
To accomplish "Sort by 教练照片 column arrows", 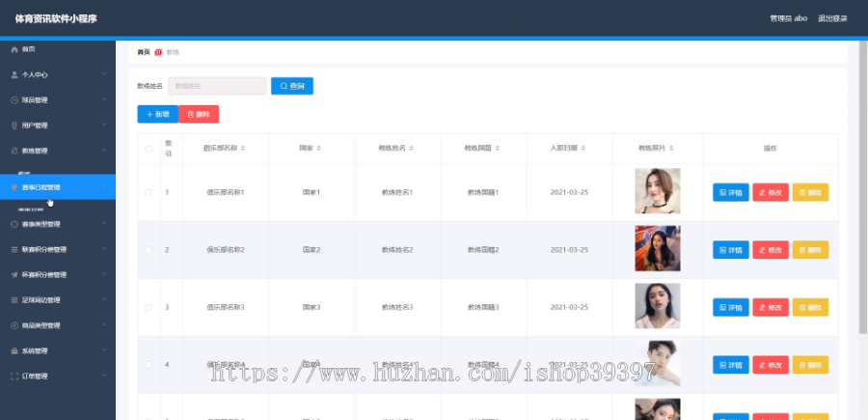I will (x=671, y=149).
